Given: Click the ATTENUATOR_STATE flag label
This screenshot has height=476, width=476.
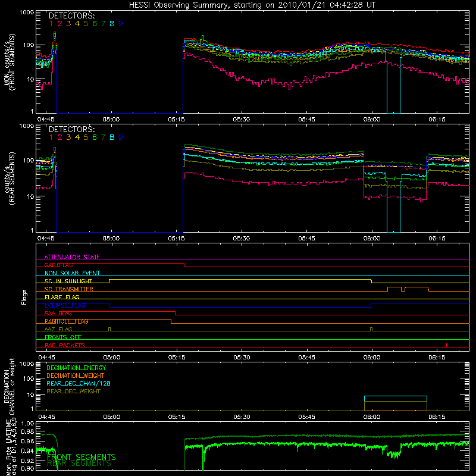Looking at the screenshot, I should (x=72, y=257).
